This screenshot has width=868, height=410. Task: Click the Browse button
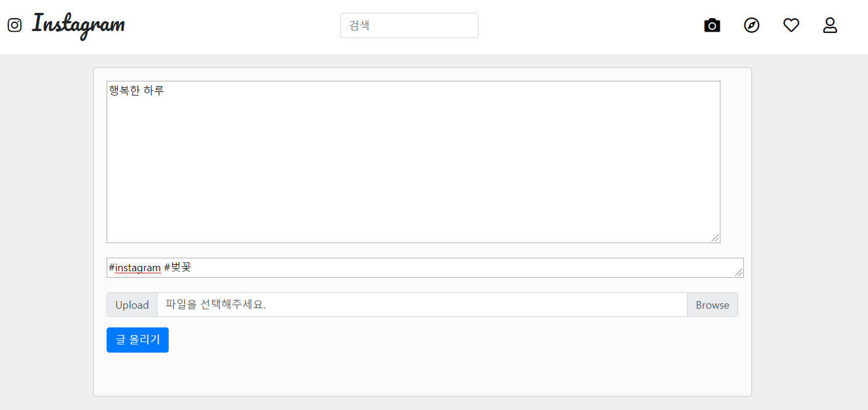pyautogui.click(x=712, y=305)
